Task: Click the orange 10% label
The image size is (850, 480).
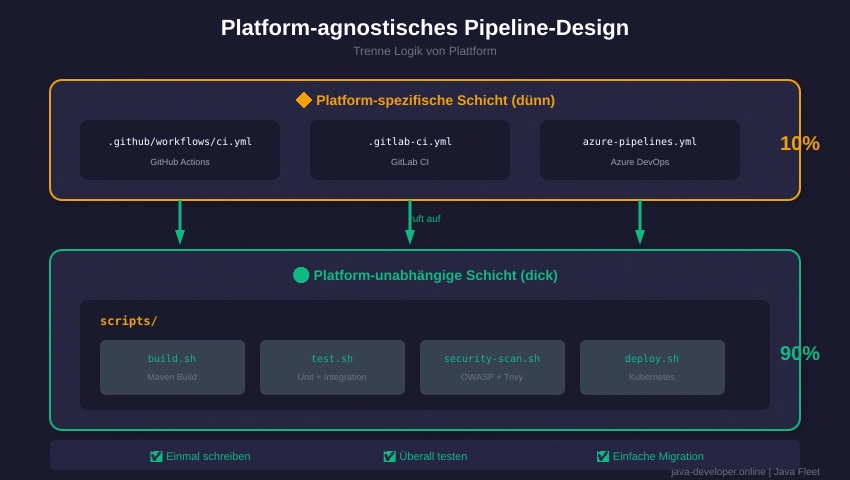Action: (799, 143)
